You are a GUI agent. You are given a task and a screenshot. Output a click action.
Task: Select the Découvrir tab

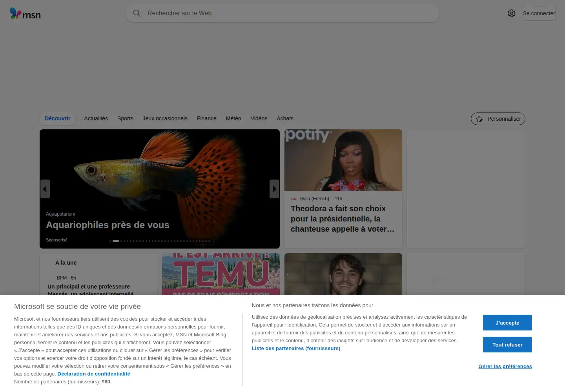tap(58, 118)
